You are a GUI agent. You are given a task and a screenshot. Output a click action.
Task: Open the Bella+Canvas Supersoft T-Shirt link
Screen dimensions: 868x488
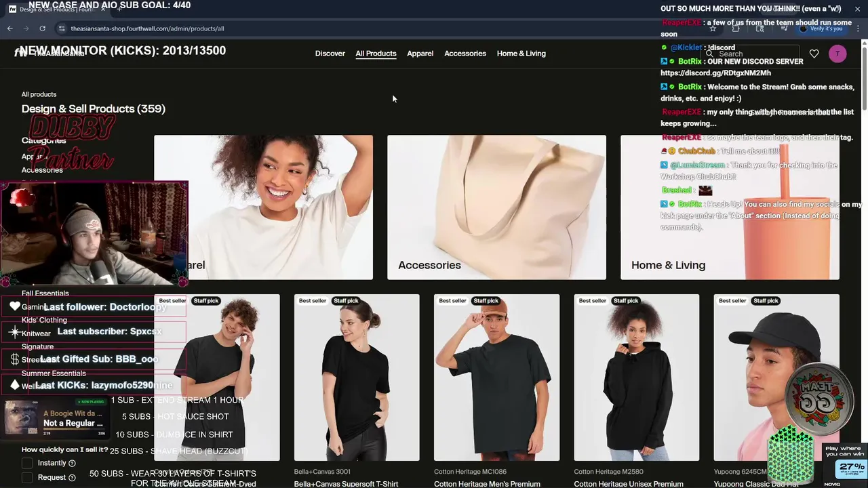pos(346,484)
